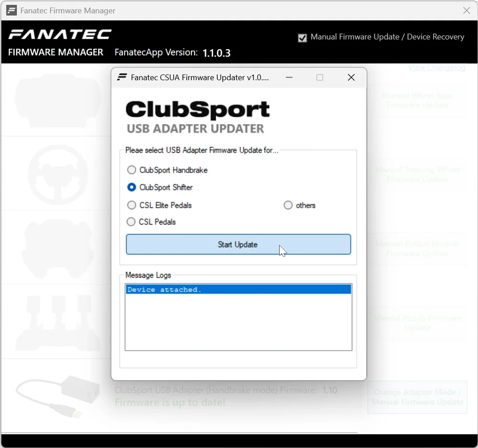Select the ClubSport Shifter option

click(x=131, y=188)
